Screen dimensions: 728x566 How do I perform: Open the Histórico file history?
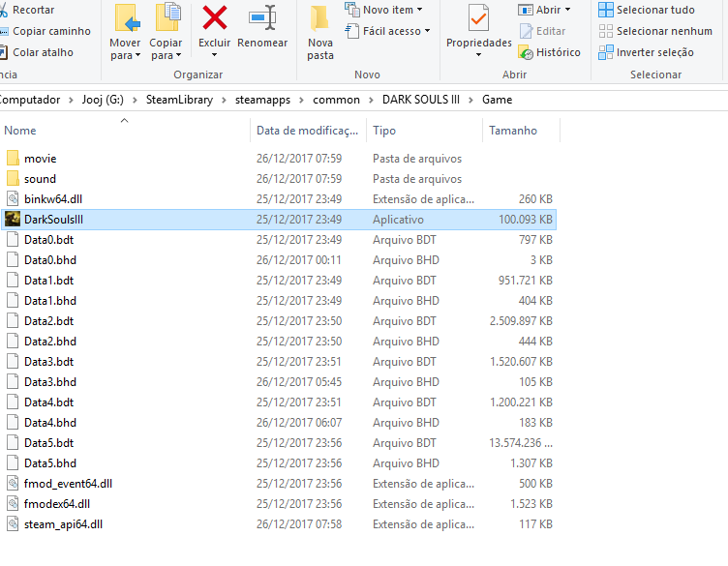(549, 52)
